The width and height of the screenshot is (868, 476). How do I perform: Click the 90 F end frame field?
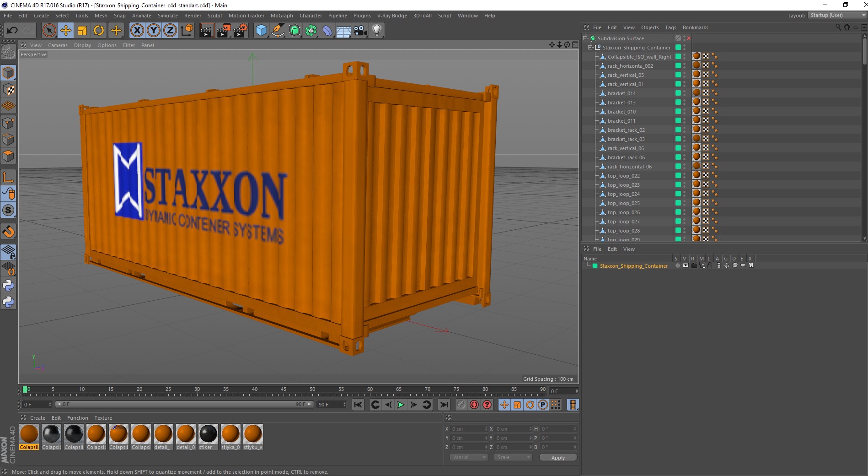coord(332,405)
